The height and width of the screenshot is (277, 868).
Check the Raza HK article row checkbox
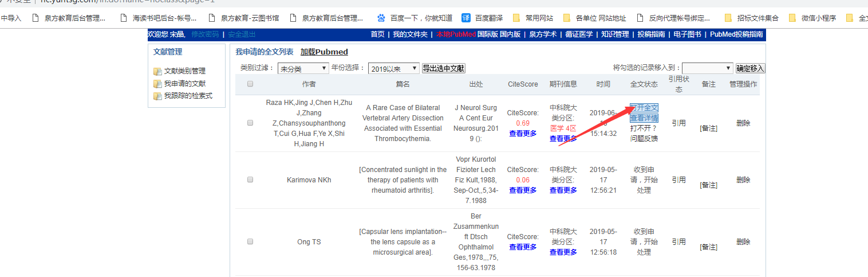(x=250, y=123)
